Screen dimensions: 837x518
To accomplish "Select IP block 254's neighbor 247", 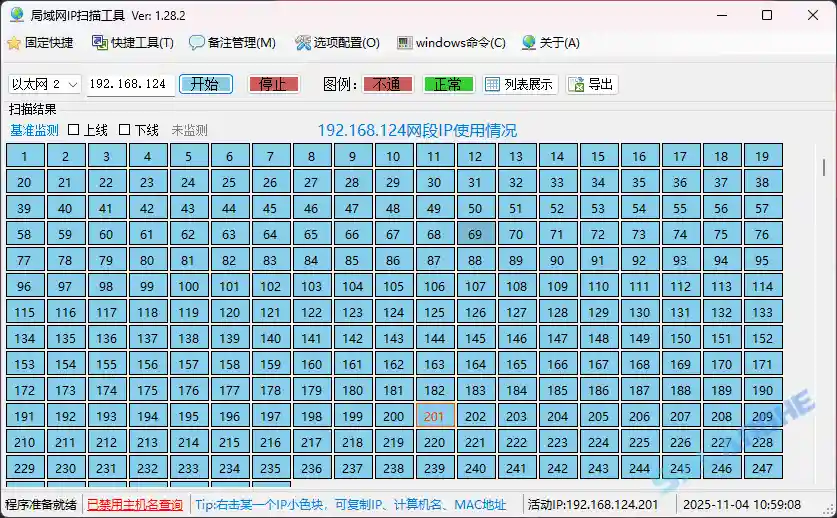I will [763, 468].
